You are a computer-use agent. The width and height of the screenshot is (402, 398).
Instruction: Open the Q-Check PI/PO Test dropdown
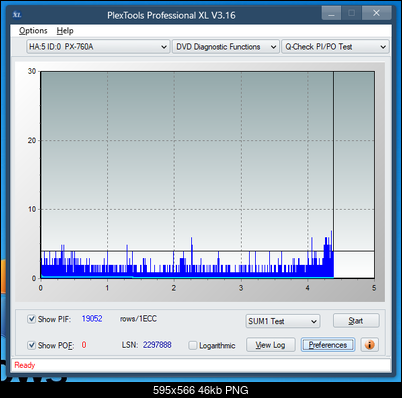[335, 47]
